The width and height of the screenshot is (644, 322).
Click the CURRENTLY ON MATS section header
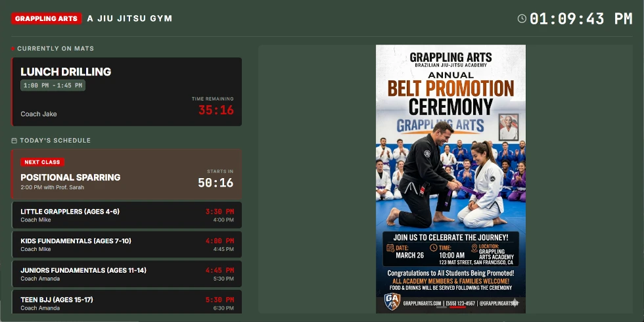click(x=55, y=49)
